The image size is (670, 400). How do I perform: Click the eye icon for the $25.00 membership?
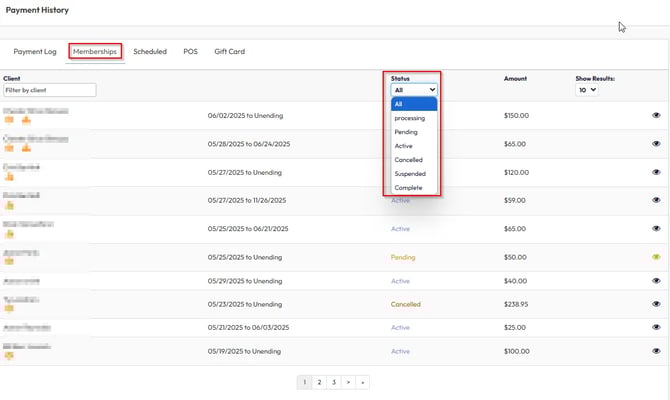pos(656,328)
